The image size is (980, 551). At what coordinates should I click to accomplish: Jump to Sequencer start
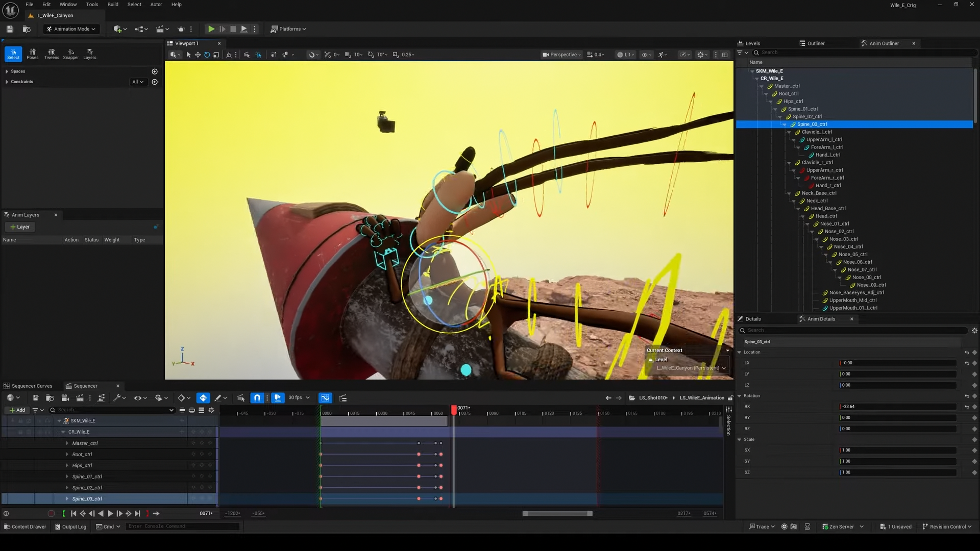click(73, 514)
